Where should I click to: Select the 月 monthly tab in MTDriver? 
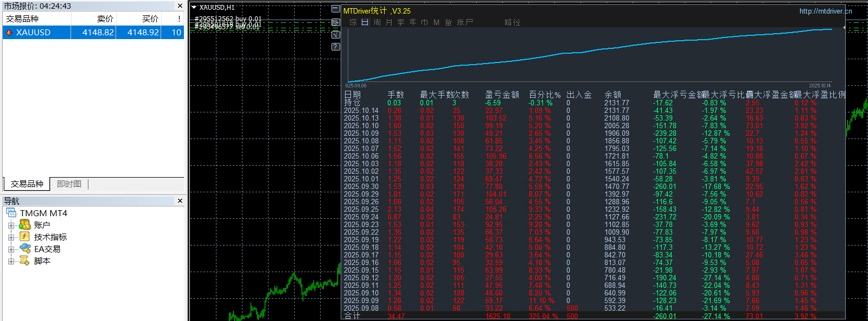click(x=389, y=22)
